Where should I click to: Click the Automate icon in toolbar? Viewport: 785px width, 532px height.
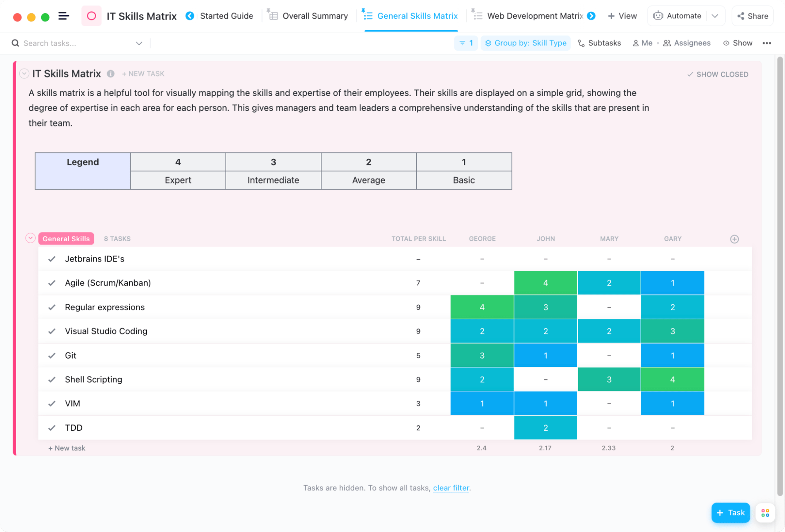click(658, 15)
